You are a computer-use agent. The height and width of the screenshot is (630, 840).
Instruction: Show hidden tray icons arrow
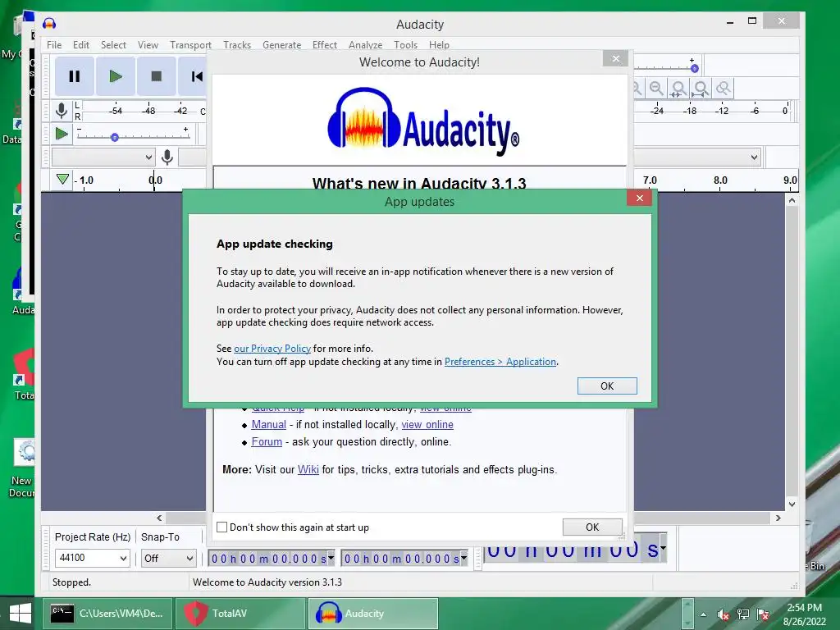point(703,614)
